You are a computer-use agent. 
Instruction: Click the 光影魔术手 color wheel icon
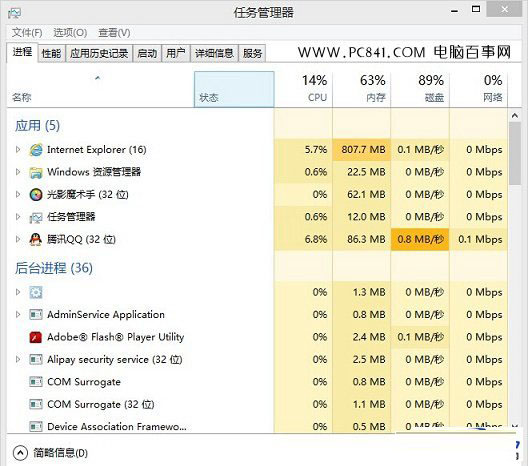36,195
